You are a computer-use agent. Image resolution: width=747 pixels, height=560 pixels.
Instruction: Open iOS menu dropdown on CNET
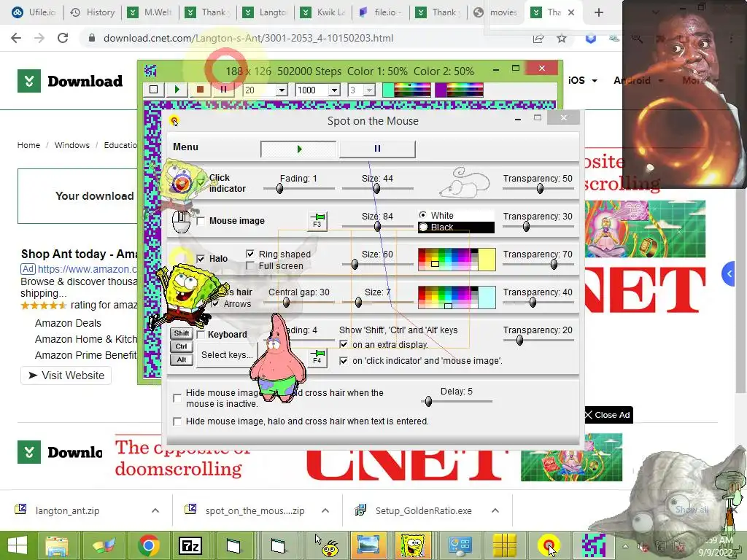click(x=582, y=80)
